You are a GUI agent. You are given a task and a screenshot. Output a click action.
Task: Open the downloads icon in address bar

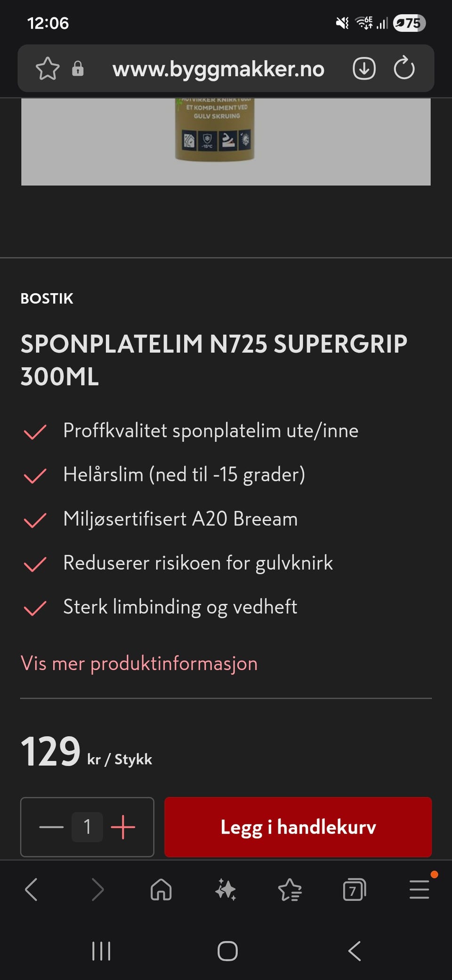pos(364,69)
